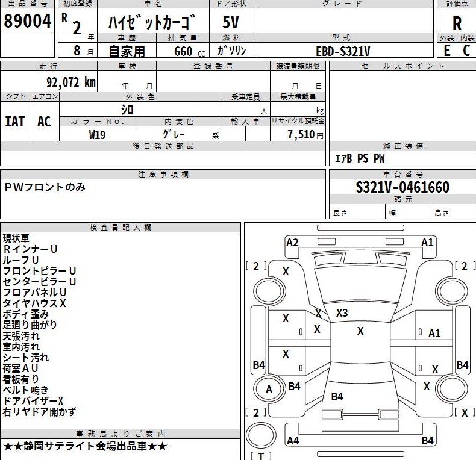Select the 後日発送部品 header
This screenshot has width=476, height=460.
click(x=163, y=146)
